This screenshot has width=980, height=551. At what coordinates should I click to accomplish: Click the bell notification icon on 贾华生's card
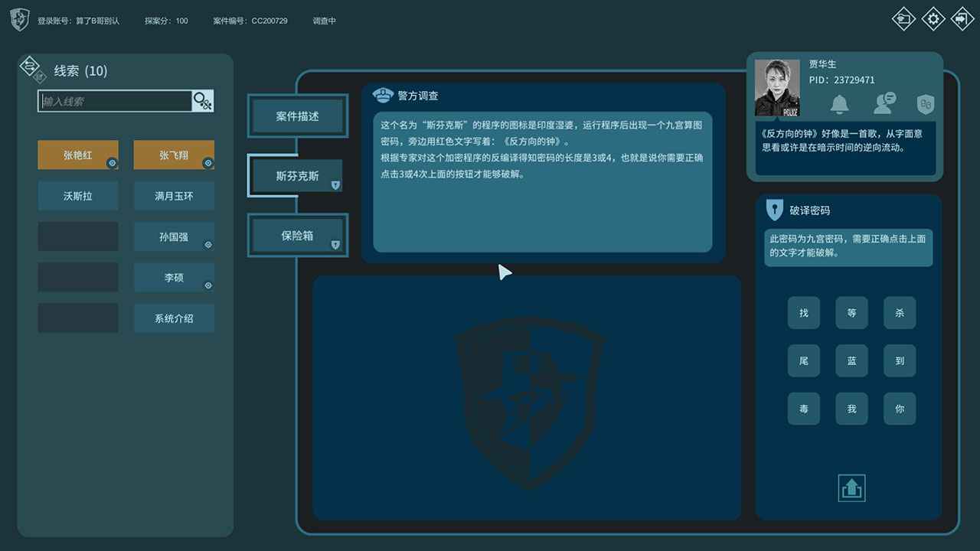coord(840,105)
